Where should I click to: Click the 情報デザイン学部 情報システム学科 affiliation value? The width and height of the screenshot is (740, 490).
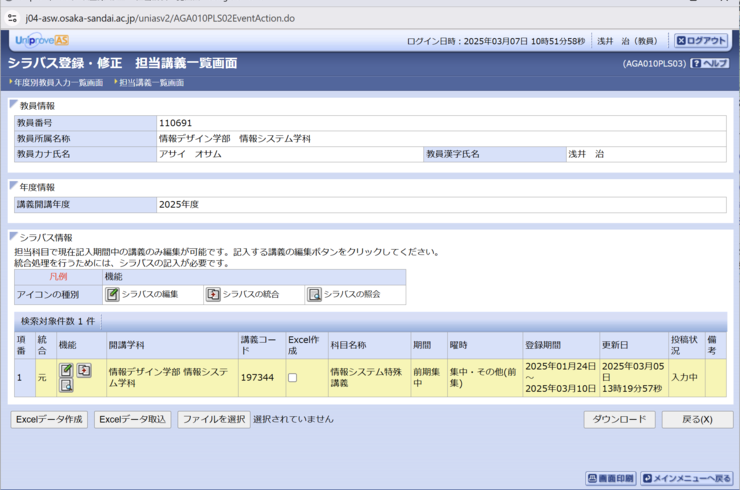click(235, 139)
